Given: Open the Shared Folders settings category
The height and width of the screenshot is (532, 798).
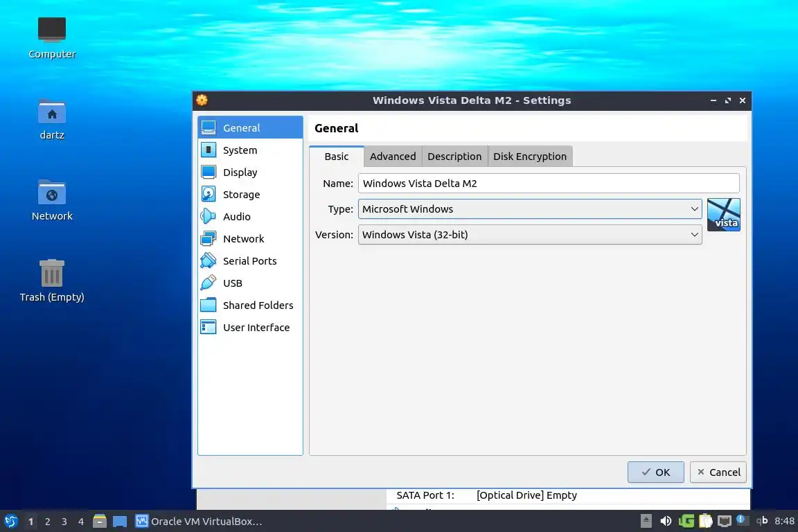Looking at the screenshot, I should (250, 305).
